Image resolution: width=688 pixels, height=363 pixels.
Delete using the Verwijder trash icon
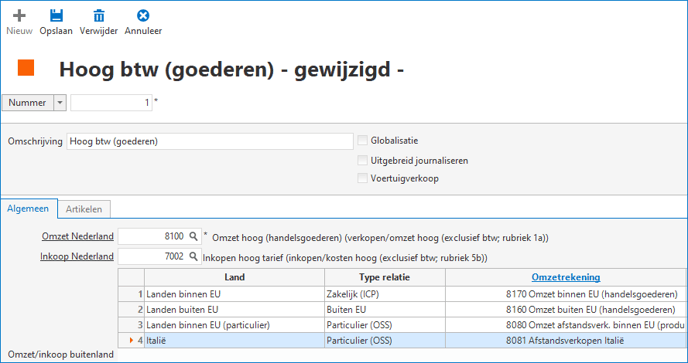click(99, 16)
